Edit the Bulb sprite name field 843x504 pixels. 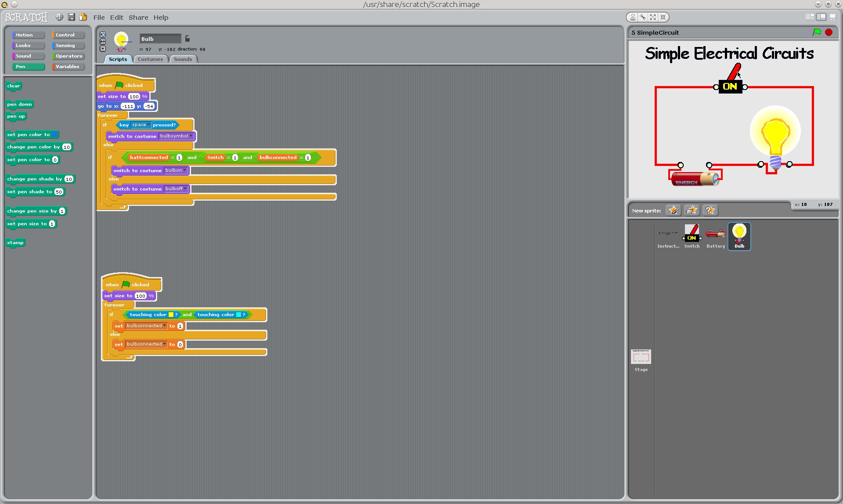(160, 39)
